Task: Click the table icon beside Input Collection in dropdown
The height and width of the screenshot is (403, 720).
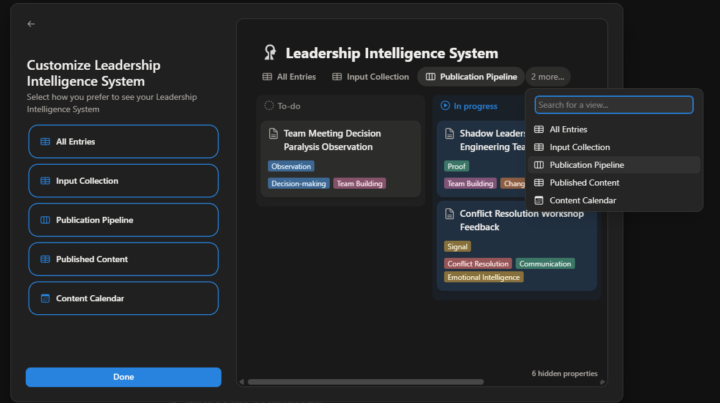Action: [x=539, y=147]
